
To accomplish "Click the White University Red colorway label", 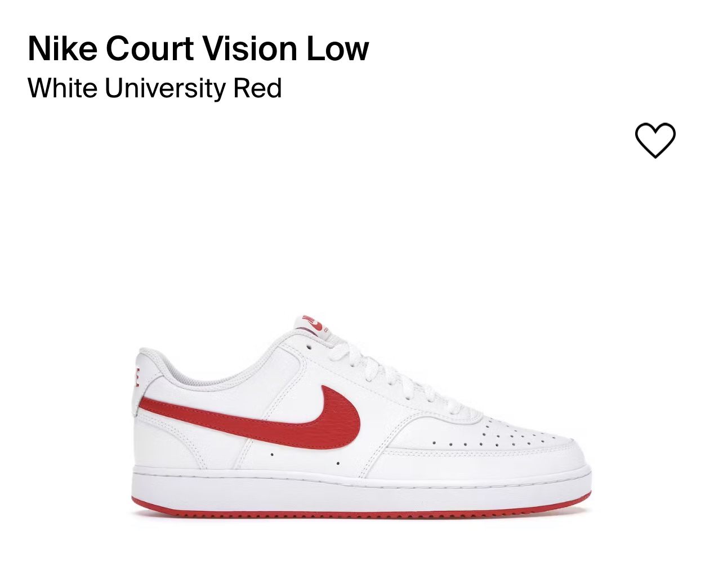I will (x=155, y=88).
